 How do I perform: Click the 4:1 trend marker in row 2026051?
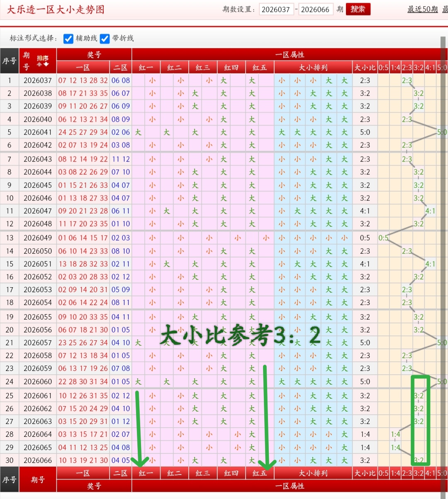[430, 264]
